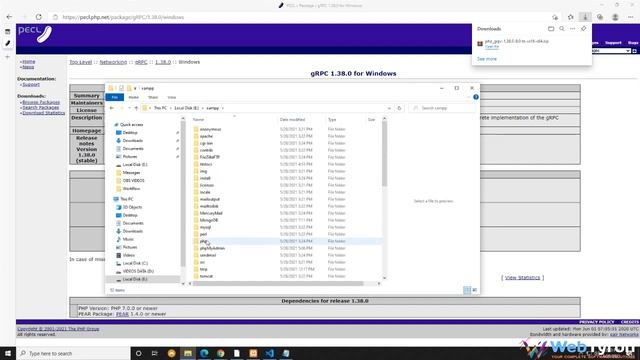
Task: Switch Explorer to details view icon
Action: (467, 290)
